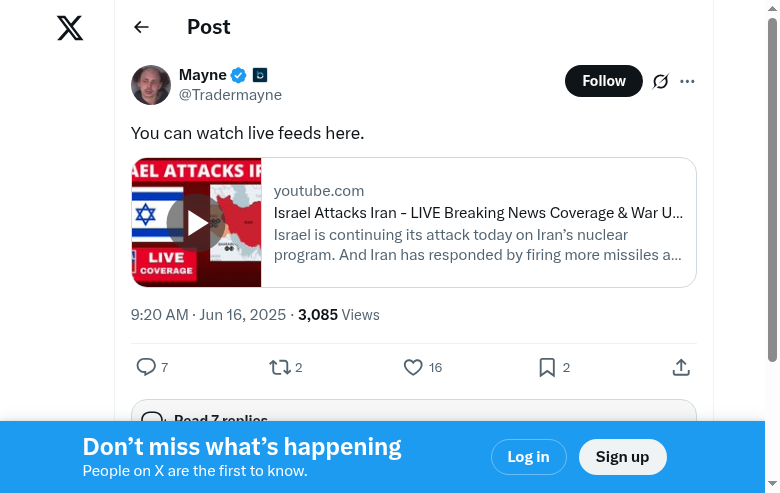Click the X logo icon
The width and height of the screenshot is (780, 493).
70,28
